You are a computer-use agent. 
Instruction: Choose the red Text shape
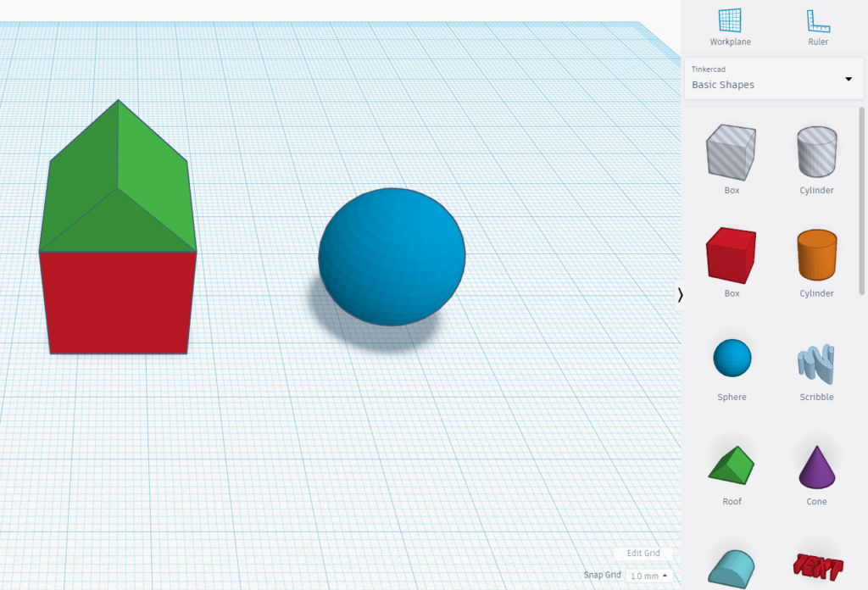[x=818, y=567]
